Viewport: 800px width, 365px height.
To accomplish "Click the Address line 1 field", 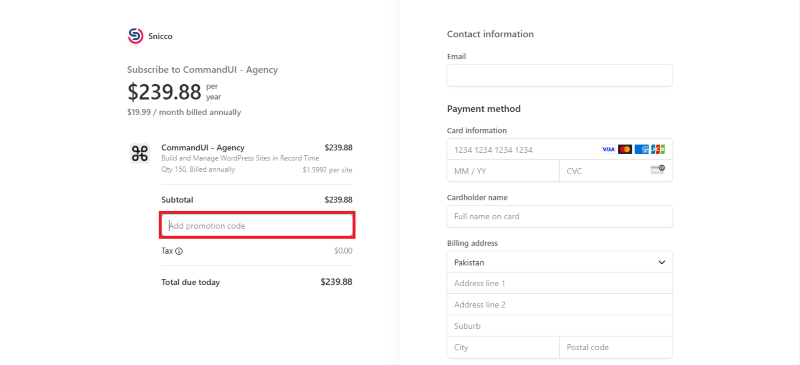I will (x=560, y=283).
